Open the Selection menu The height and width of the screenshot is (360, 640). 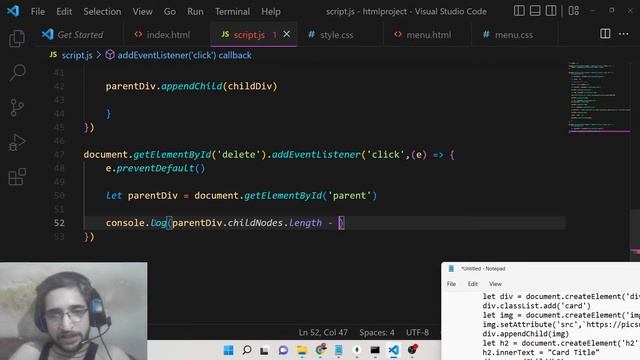tap(102, 11)
